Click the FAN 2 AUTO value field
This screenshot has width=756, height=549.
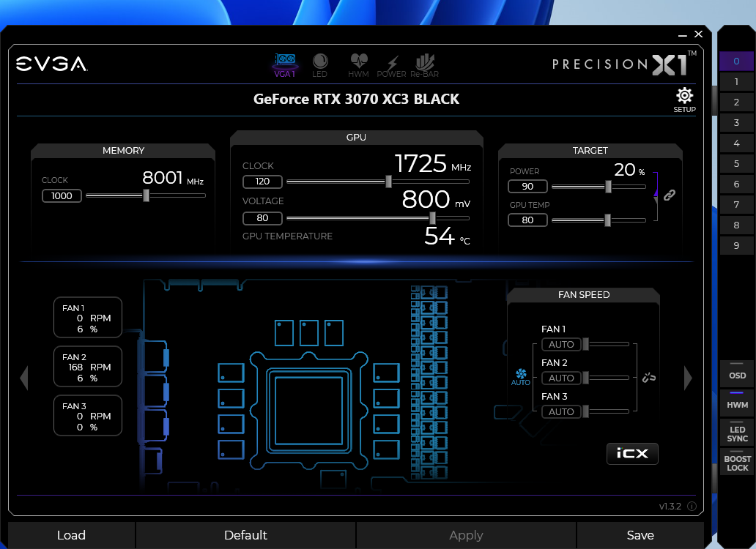(x=561, y=378)
